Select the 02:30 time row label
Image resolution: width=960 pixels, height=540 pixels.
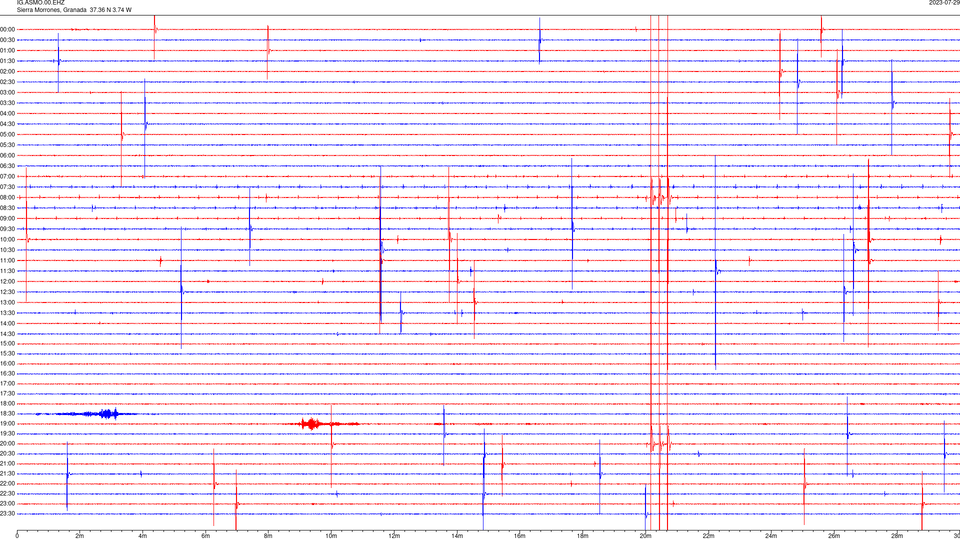tap(8, 81)
